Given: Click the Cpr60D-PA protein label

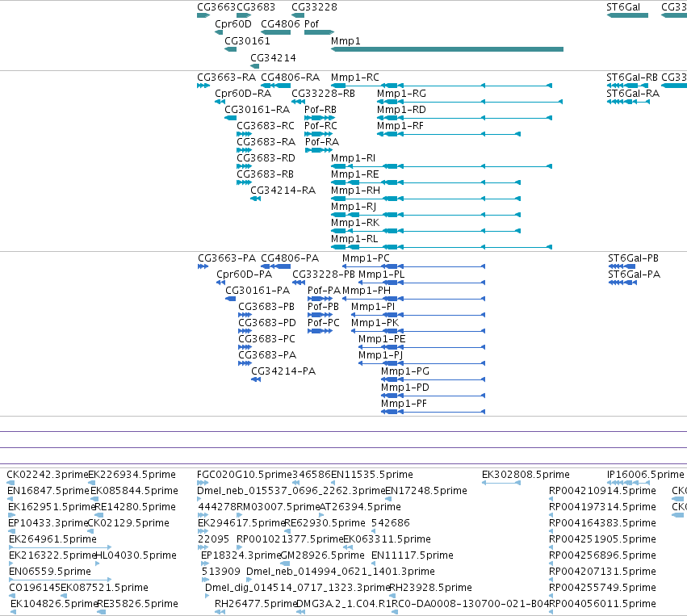Looking at the screenshot, I should coord(244,274).
